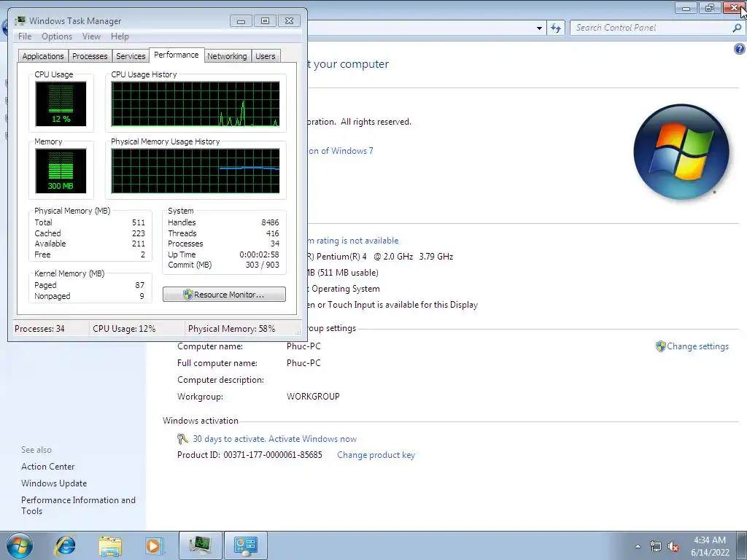Click the rating is not available link
This screenshot has height=560, width=747.
[x=354, y=241]
